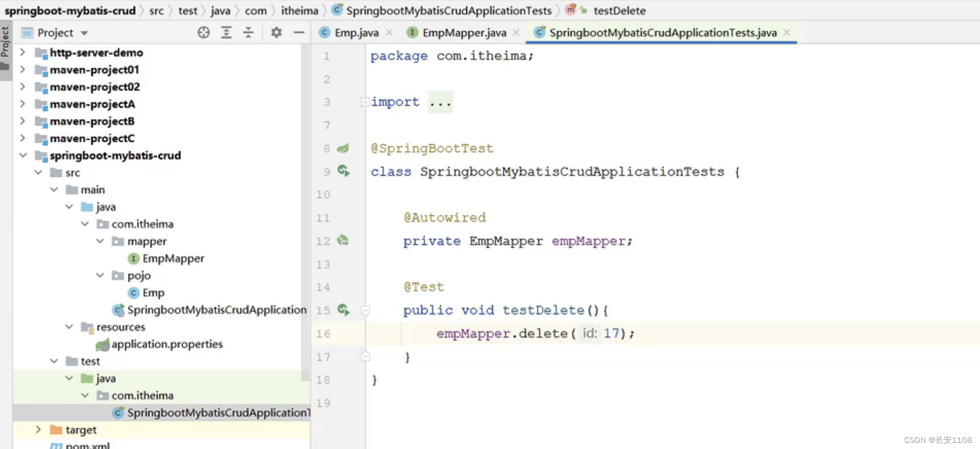980x449 pixels.
Task: Click the SpringbootMybatisCrudApplicationTests breadcrumb
Action: coord(449,10)
